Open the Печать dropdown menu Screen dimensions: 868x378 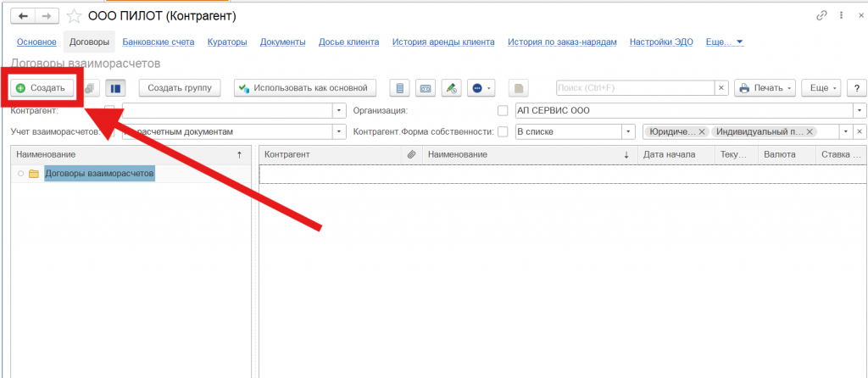pos(765,88)
